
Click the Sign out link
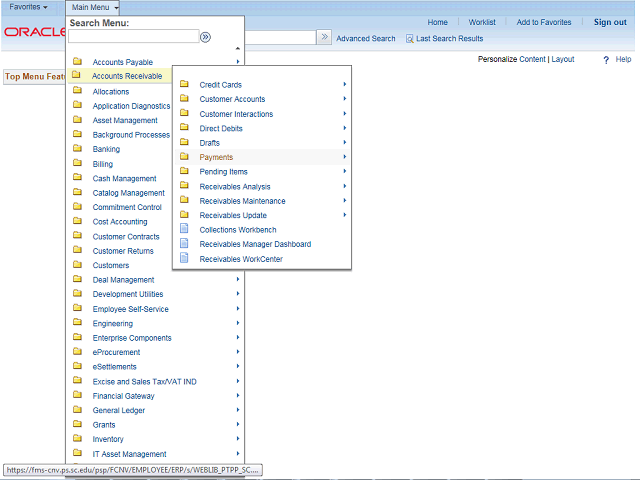[x=610, y=22]
